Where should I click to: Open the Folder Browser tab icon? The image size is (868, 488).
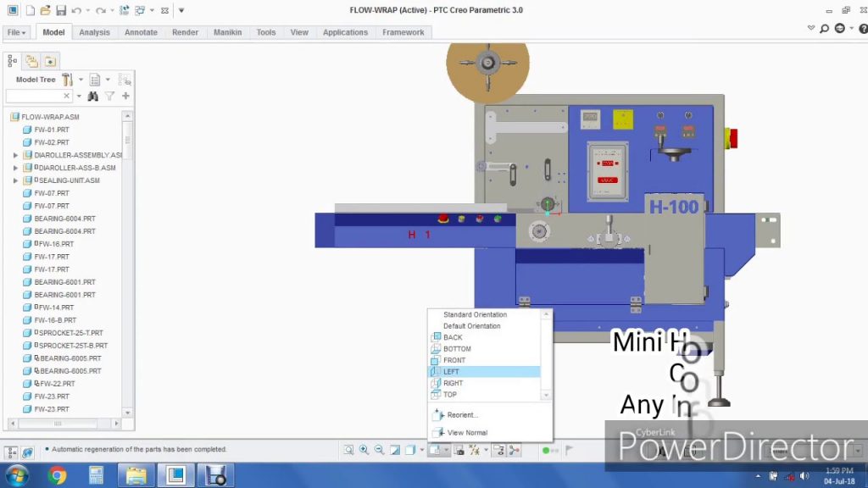pos(31,61)
